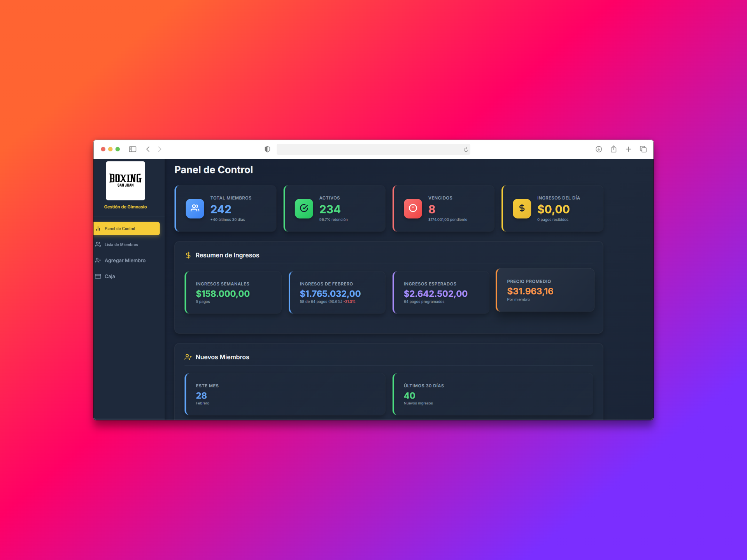Show the tab overview icon
747x560 pixels.
point(643,149)
